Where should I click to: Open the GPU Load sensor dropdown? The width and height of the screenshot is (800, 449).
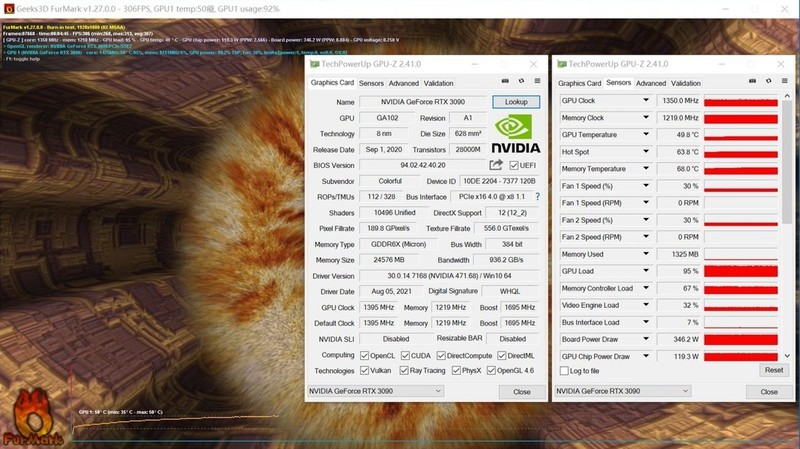coord(646,271)
